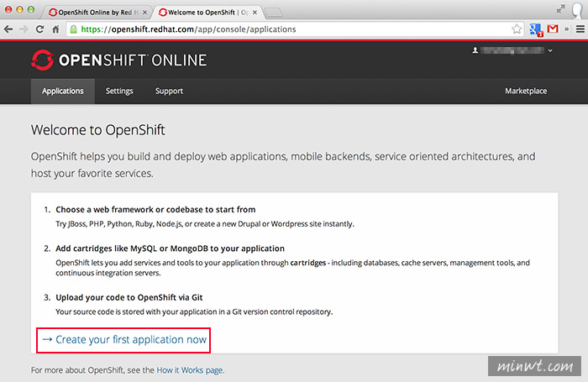Image resolution: width=588 pixels, height=382 pixels.
Task: Click 'Choose a web framework or codebase' heading
Action: (x=155, y=210)
